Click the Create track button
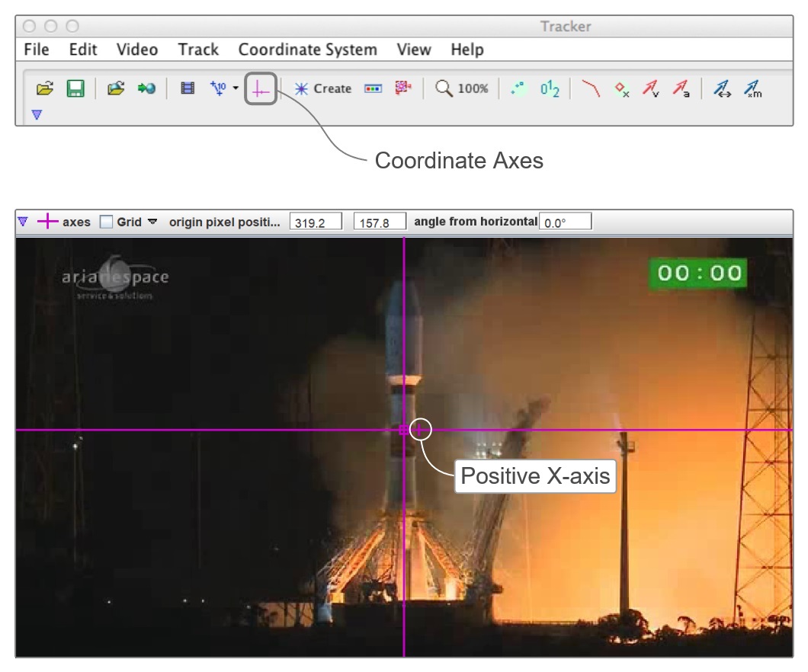The width and height of the screenshot is (808, 672). (x=322, y=88)
